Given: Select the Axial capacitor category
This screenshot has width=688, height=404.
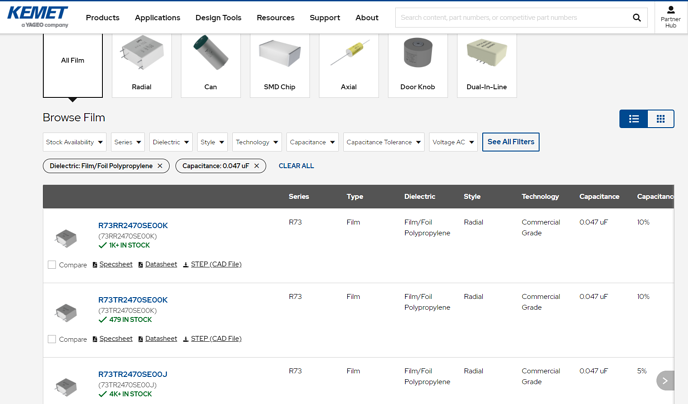Looking at the screenshot, I should click(349, 65).
